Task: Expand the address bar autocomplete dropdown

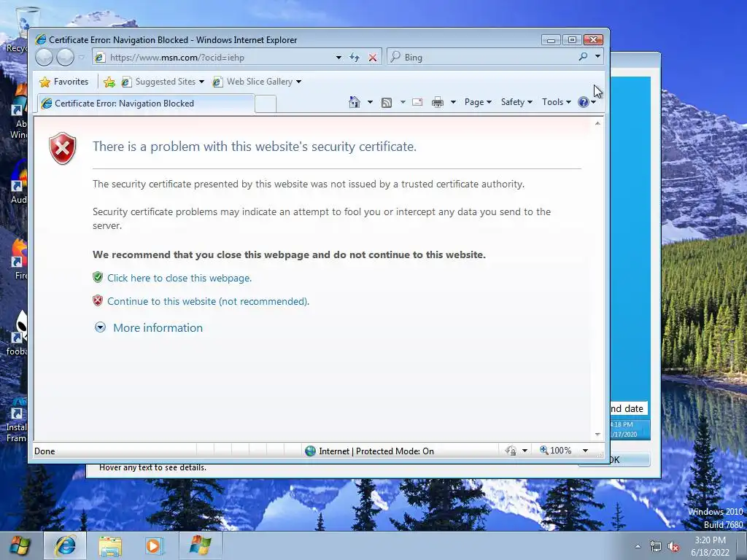Action: coord(338,58)
